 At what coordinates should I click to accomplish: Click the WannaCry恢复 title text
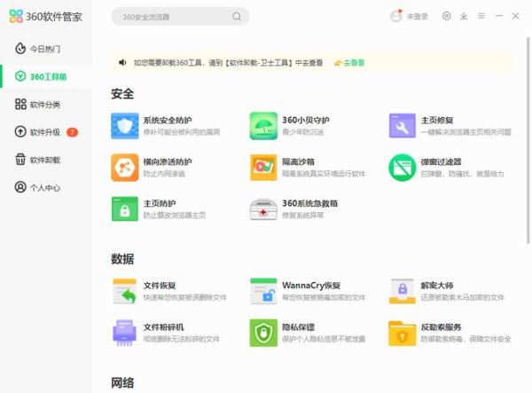point(311,286)
